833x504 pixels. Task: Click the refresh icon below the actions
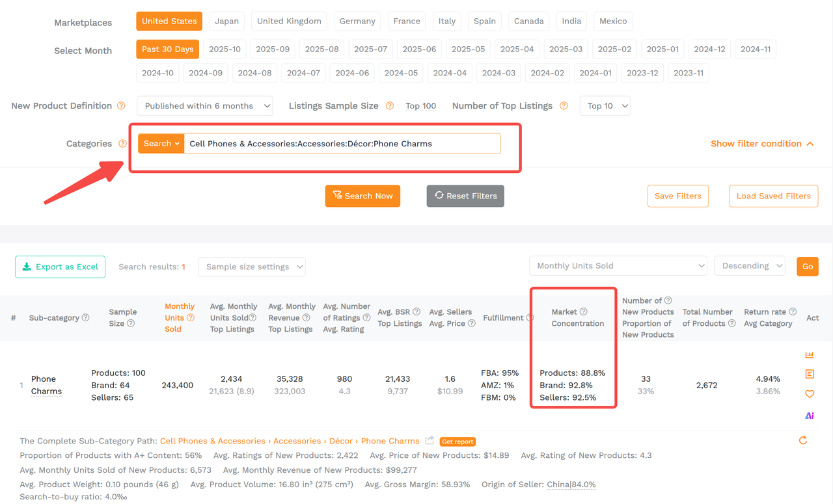coord(802,440)
